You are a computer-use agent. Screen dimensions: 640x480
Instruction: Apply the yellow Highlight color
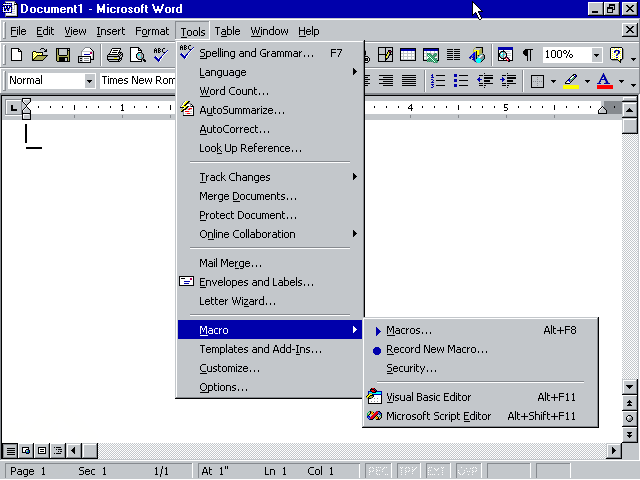pos(571,81)
